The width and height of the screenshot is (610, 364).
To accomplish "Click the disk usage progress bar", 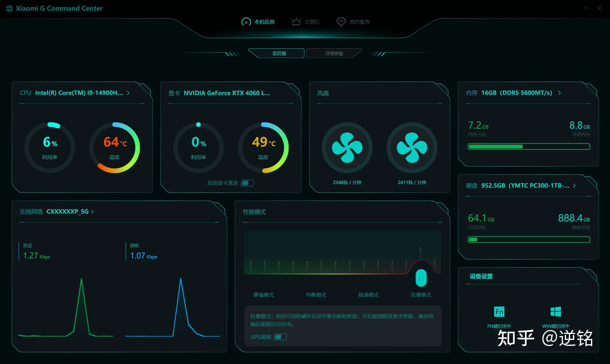I will pos(529,239).
